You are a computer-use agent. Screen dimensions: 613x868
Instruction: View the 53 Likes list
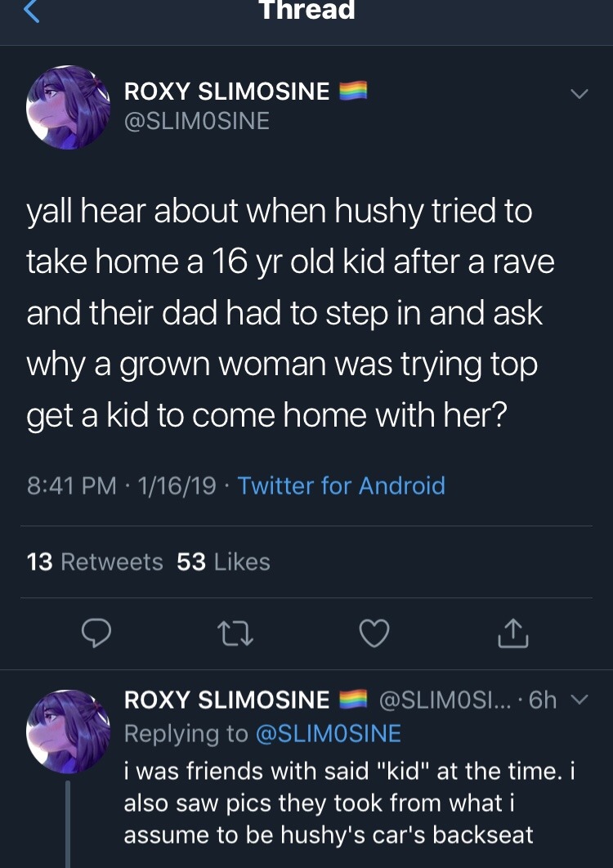pyautogui.click(x=223, y=562)
